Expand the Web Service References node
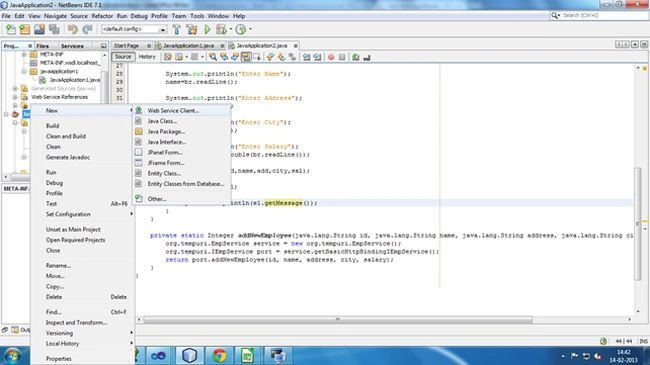 tap(15, 97)
